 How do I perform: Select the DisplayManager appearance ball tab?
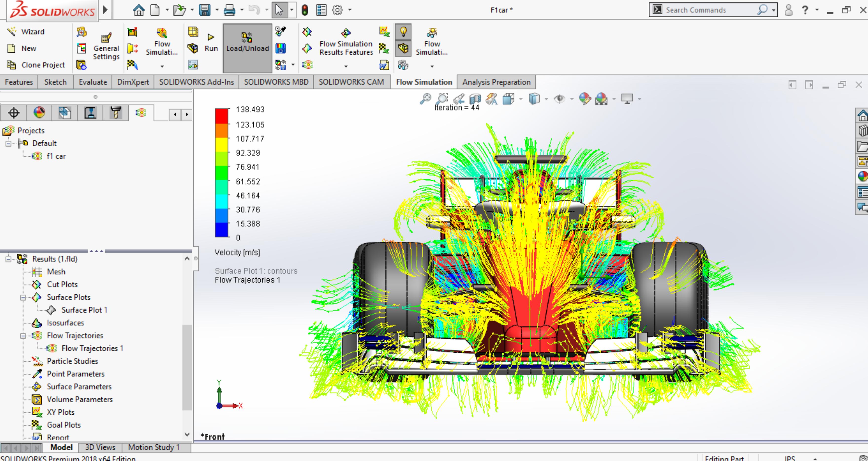coord(39,113)
